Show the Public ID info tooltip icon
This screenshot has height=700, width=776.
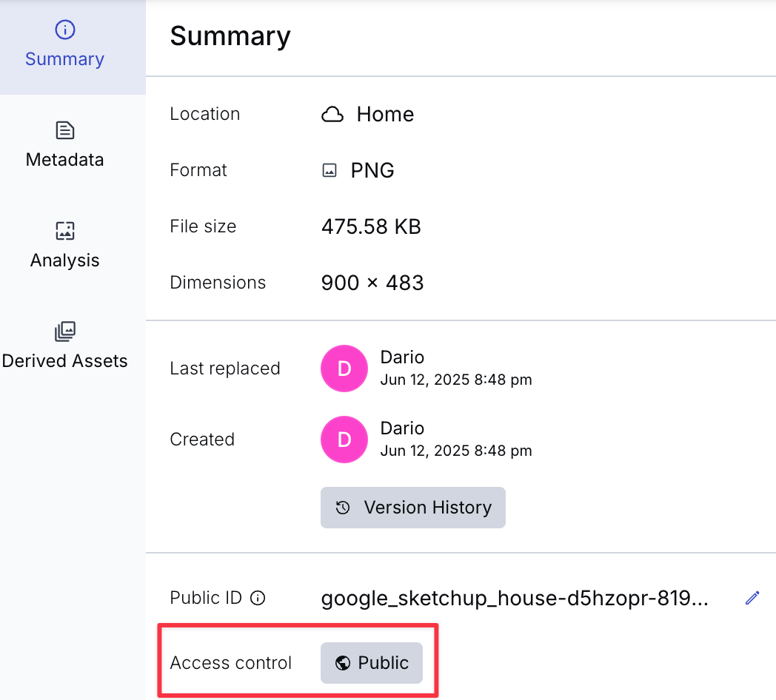(x=258, y=599)
